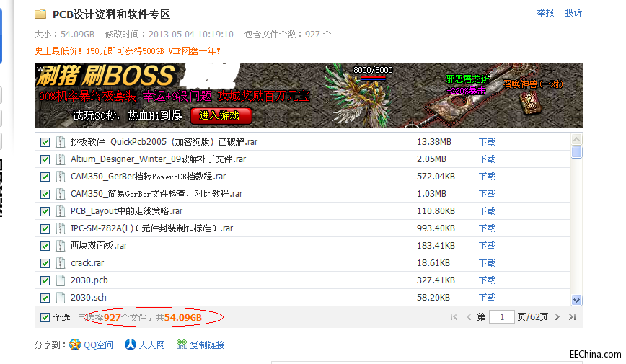Click the archive icon for CAM350_GerBer档转PowerPCB file
Screen dimensions: 626x364
click(61, 177)
